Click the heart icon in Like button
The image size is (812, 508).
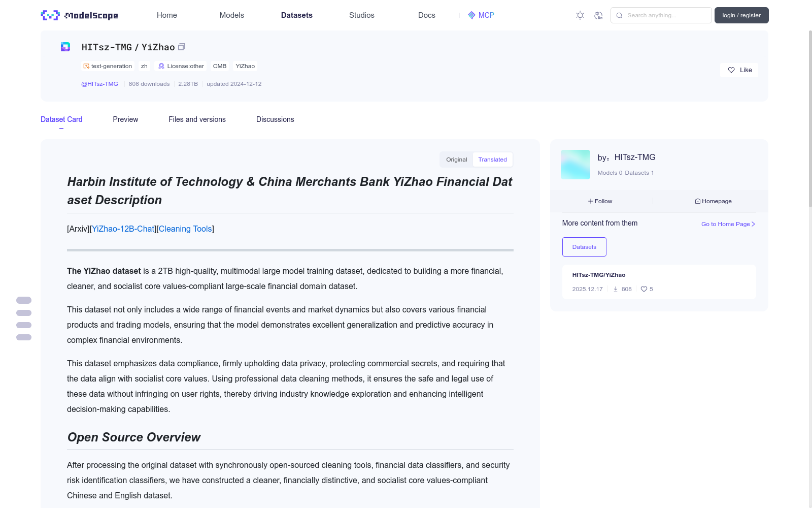coord(731,70)
